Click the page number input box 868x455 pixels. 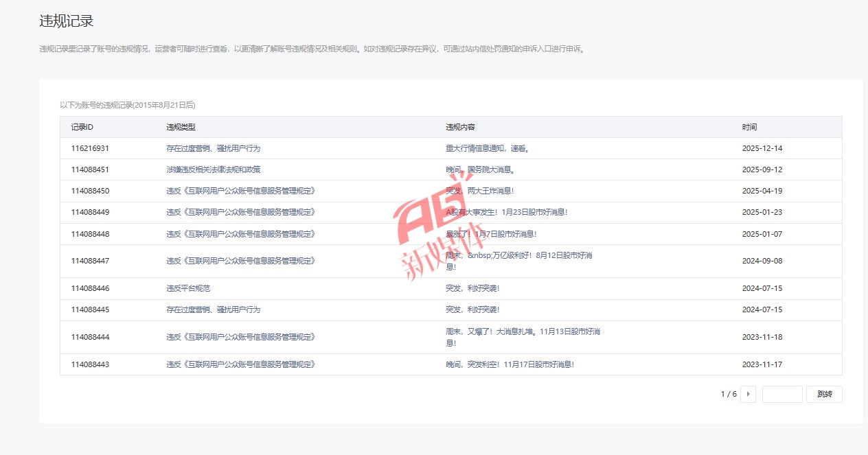point(781,394)
